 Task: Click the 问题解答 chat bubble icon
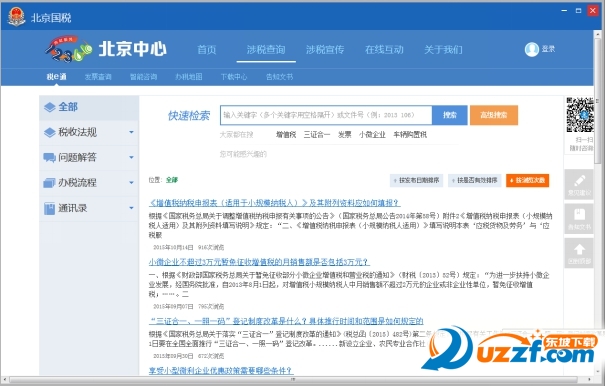coord(49,157)
